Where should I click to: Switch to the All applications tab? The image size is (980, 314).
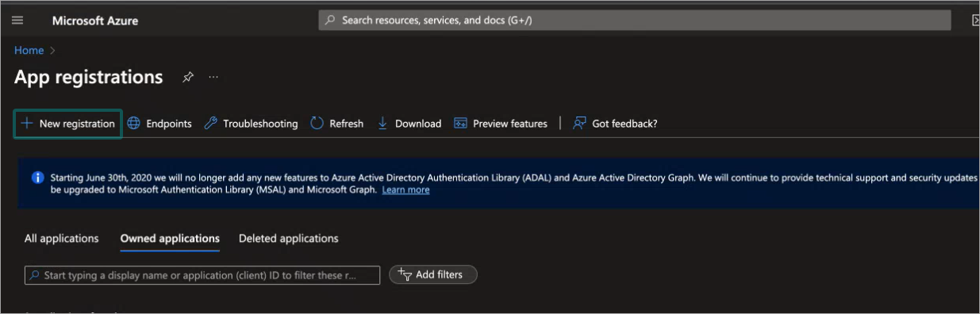[x=62, y=239]
